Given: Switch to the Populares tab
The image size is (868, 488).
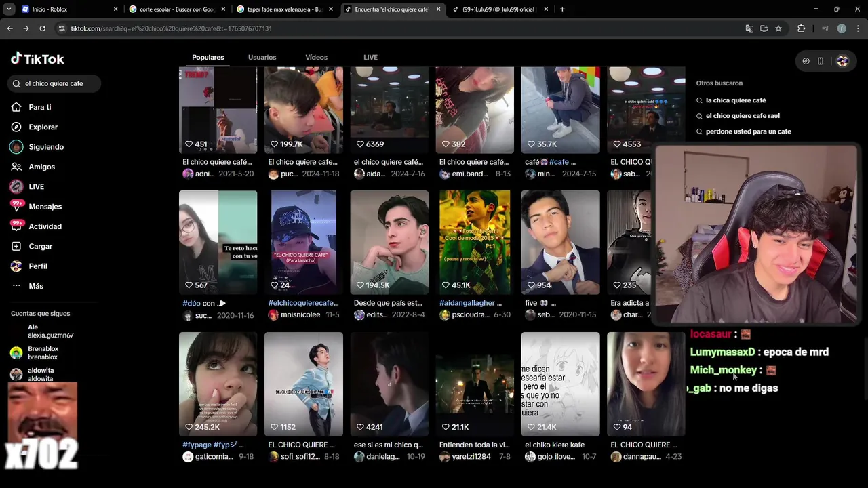Looking at the screenshot, I should pos(208,57).
